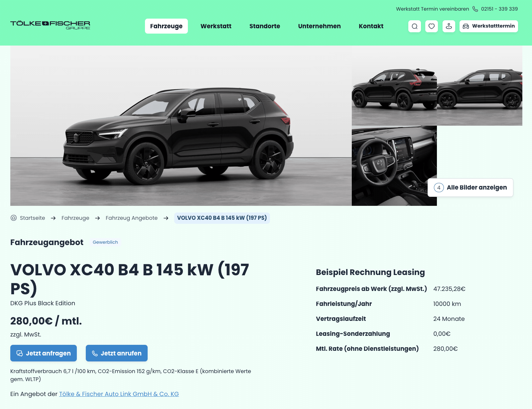Click the Tölke Fischer Gruppe logo
The image size is (532, 409).
click(50, 25)
